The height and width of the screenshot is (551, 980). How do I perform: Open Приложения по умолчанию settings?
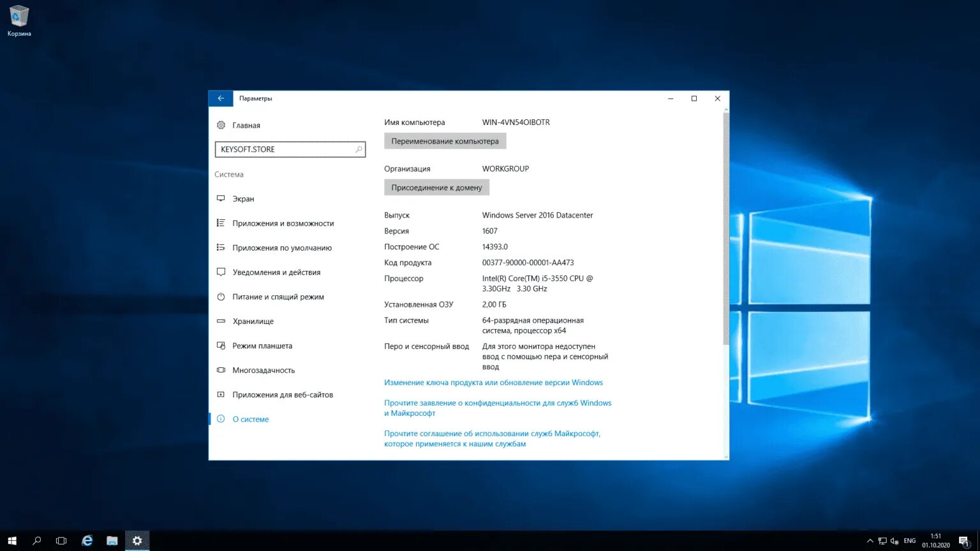pyautogui.click(x=281, y=247)
